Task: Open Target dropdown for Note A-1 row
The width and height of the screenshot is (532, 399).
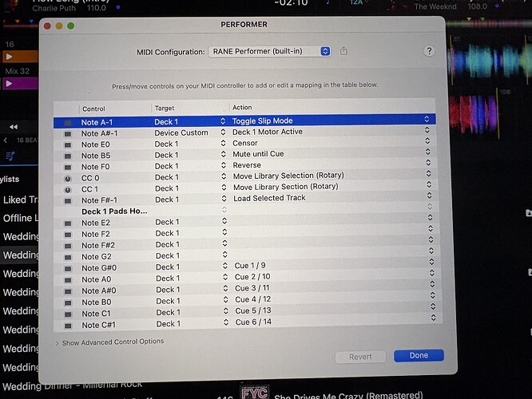Action: 223,121
